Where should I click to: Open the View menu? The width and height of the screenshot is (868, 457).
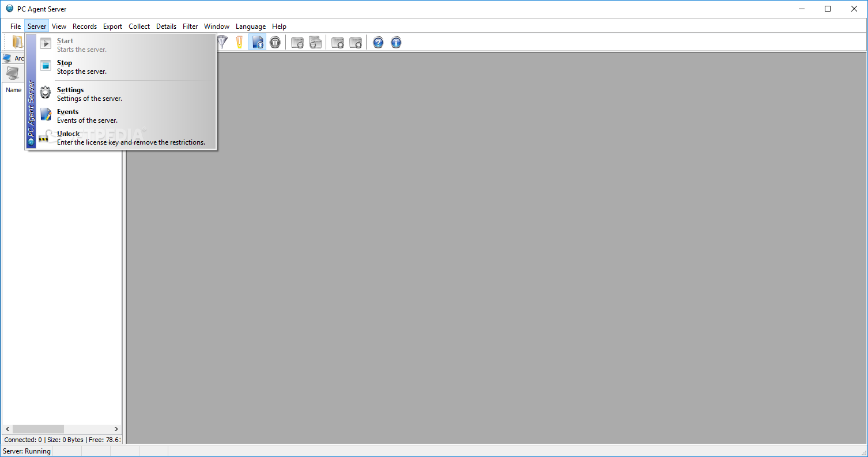59,27
